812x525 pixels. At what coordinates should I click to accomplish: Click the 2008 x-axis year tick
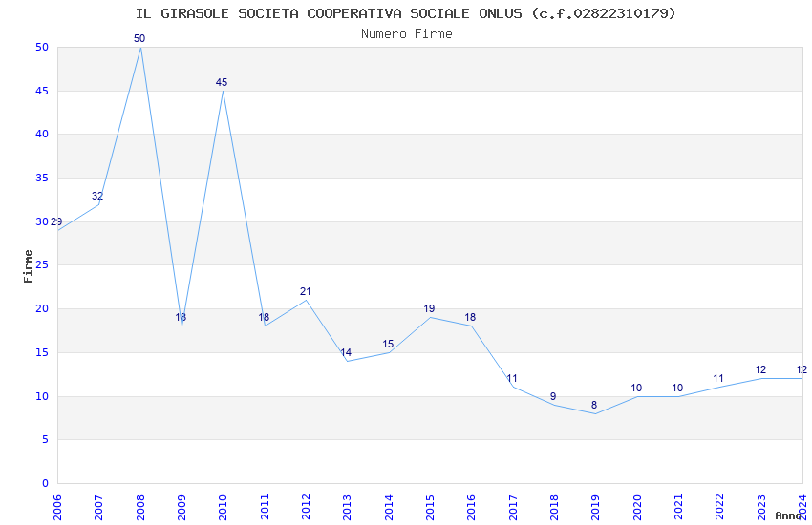139,507
